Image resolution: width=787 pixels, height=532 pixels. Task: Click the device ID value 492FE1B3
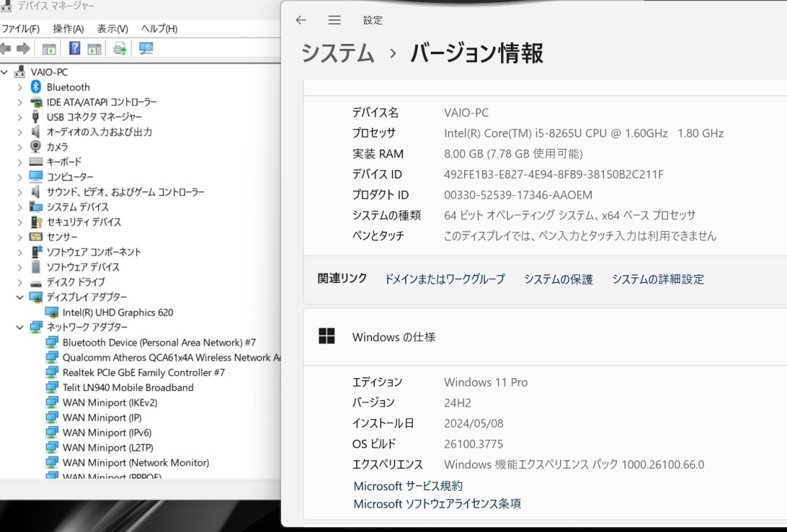coord(554,174)
